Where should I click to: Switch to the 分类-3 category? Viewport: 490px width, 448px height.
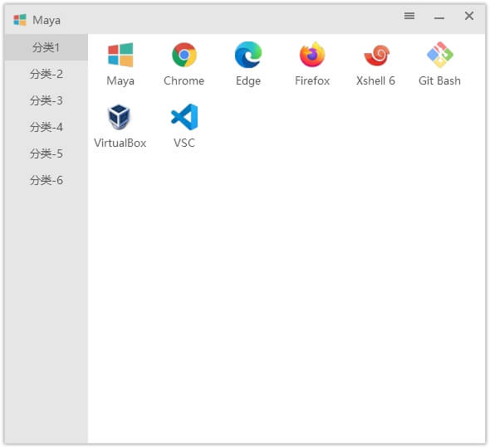pos(46,100)
